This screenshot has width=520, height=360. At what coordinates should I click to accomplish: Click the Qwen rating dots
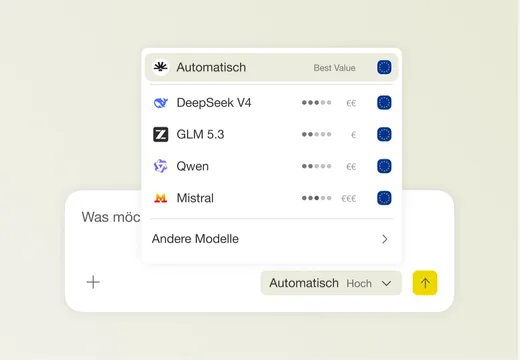point(316,166)
